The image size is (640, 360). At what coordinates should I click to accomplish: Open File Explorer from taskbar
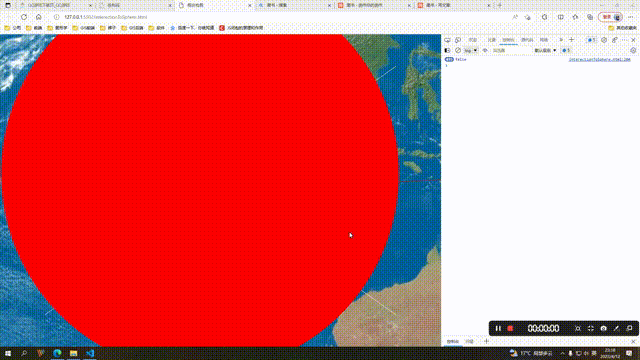[x=73, y=353]
